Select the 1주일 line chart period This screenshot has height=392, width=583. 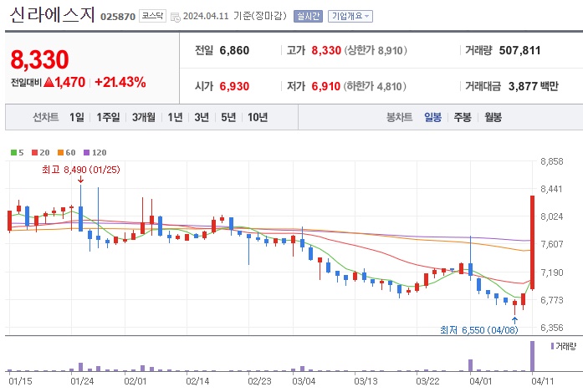click(108, 117)
